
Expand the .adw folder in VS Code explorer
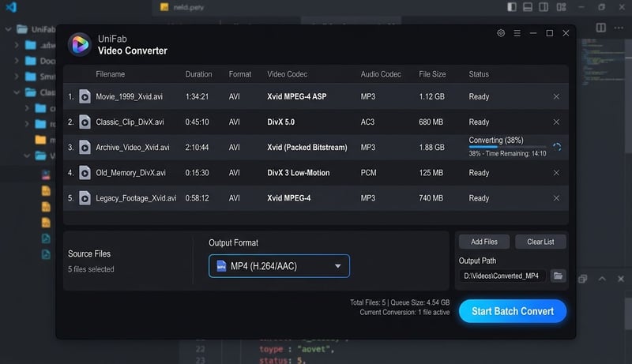point(17,45)
